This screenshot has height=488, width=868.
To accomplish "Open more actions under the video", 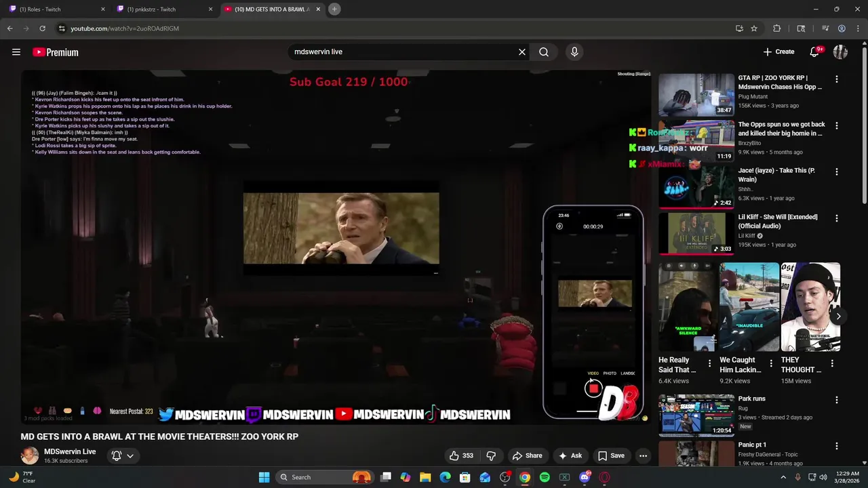I will click(643, 455).
